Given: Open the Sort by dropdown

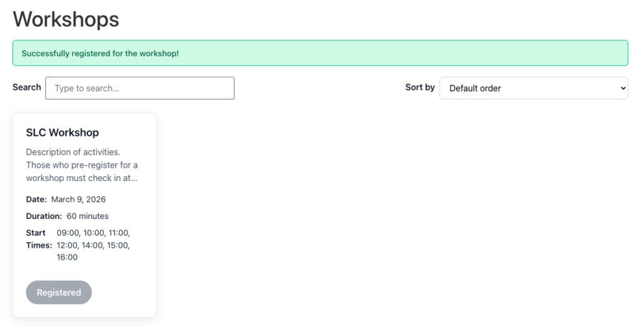Looking at the screenshot, I should 533,88.
